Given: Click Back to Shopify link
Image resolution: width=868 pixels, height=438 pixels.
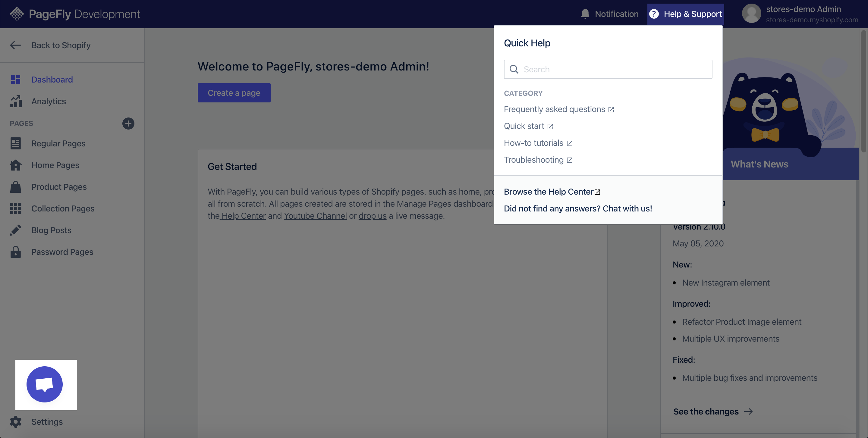Looking at the screenshot, I should pyautogui.click(x=61, y=45).
